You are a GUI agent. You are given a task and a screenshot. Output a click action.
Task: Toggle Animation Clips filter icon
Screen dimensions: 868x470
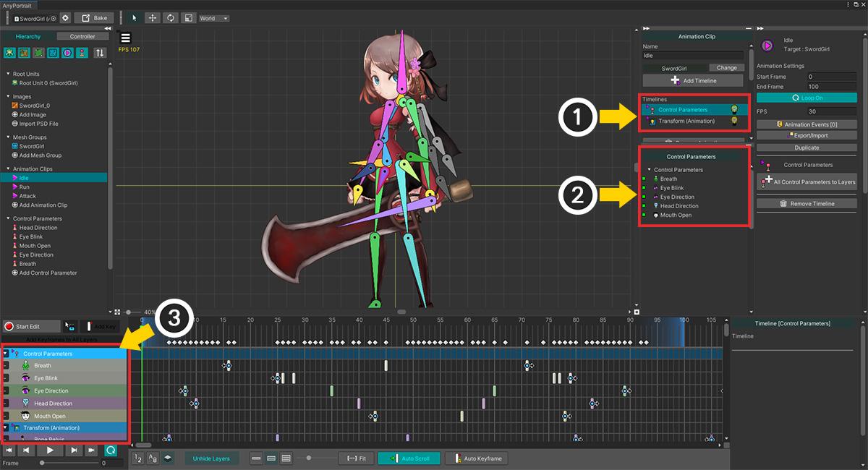click(x=67, y=53)
